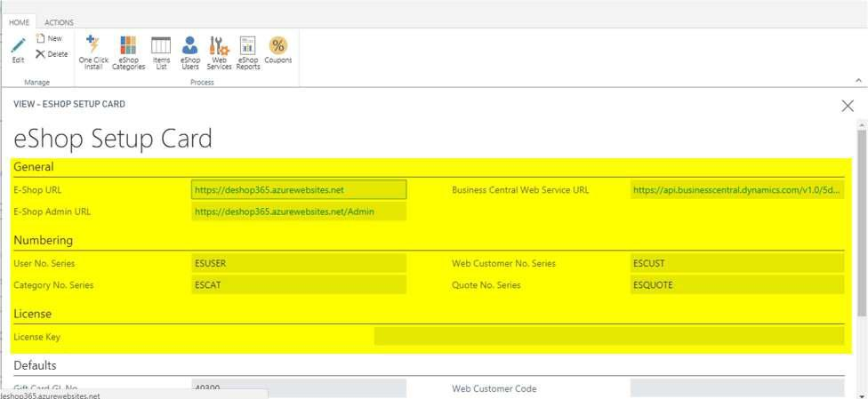Open the Items List
This screenshot has height=399, width=868.
(x=161, y=52)
